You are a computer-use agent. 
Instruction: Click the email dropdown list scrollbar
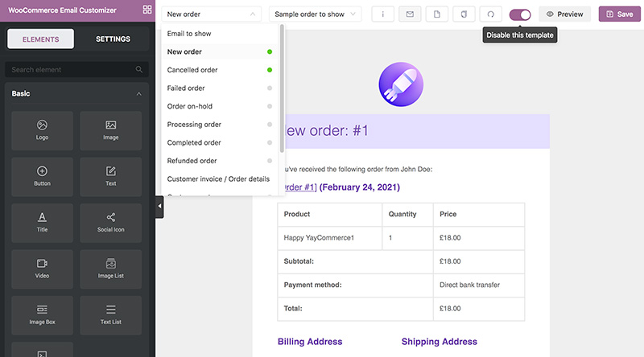[282, 88]
